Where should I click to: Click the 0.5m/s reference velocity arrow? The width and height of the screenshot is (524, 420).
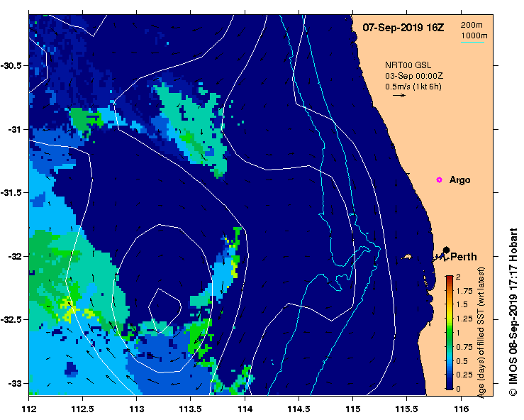(399, 95)
